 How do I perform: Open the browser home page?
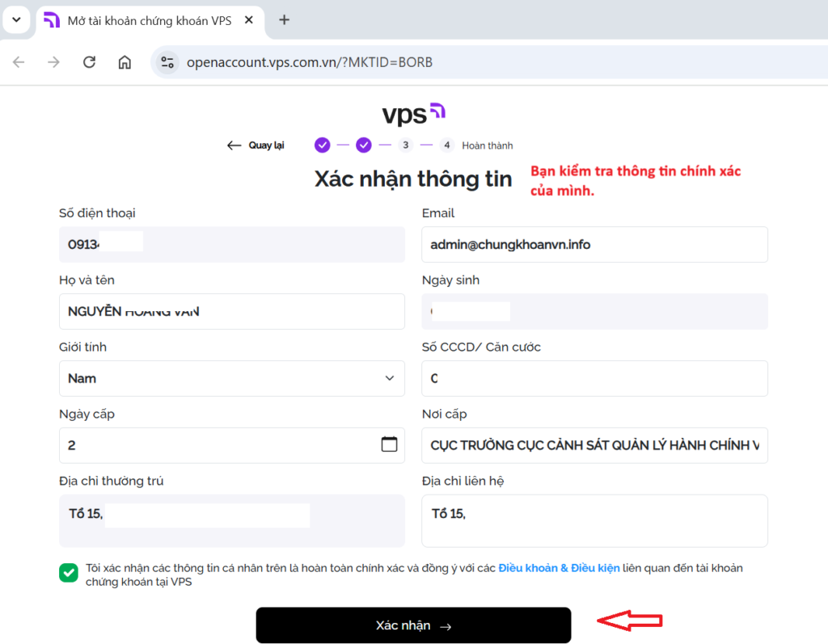tap(125, 62)
